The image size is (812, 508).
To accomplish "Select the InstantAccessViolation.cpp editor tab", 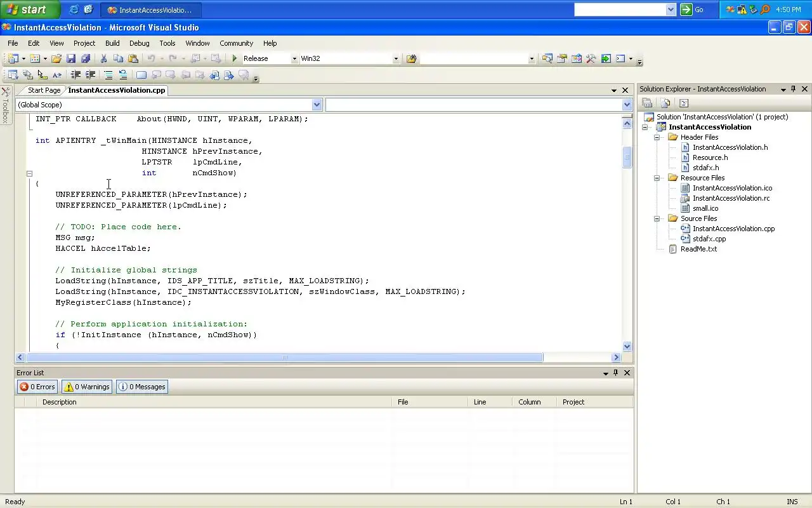I will coord(117,90).
